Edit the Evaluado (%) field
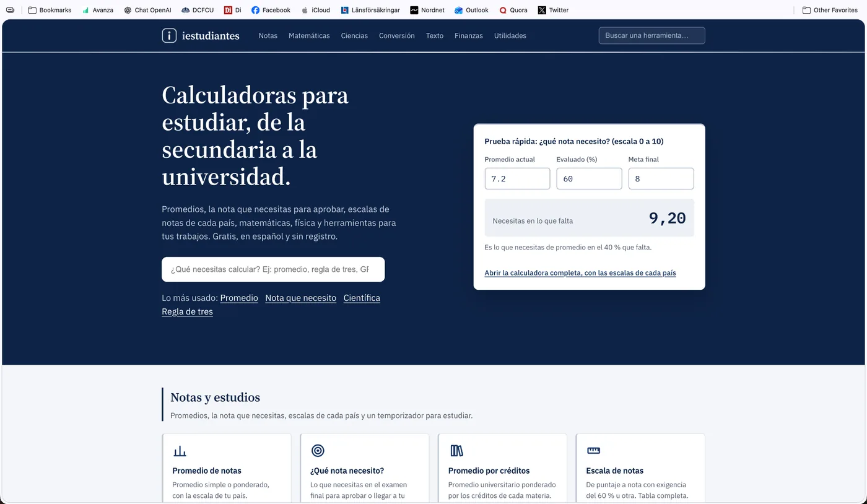Screen dimensions: 867x504 589,178
